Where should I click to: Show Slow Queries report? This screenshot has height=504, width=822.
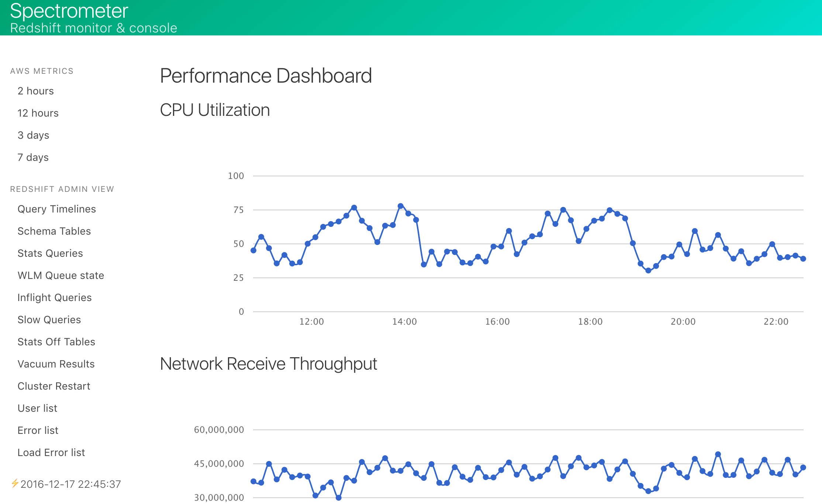pos(49,320)
